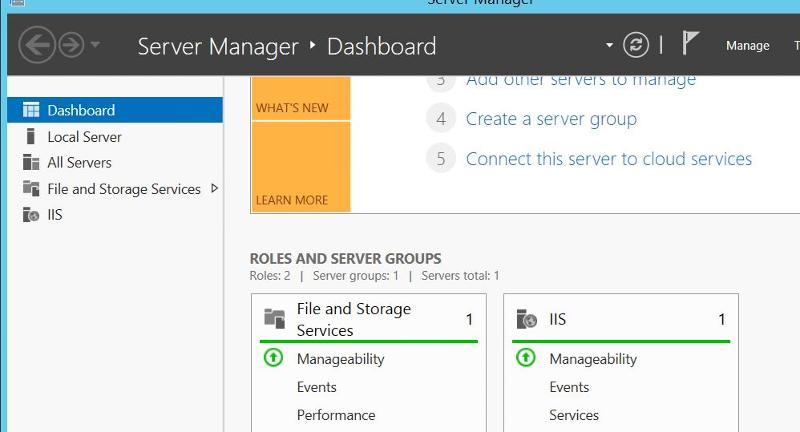Click the Forward navigation arrow
Image resolution: width=800 pixels, height=432 pixels.
coord(71,45)
